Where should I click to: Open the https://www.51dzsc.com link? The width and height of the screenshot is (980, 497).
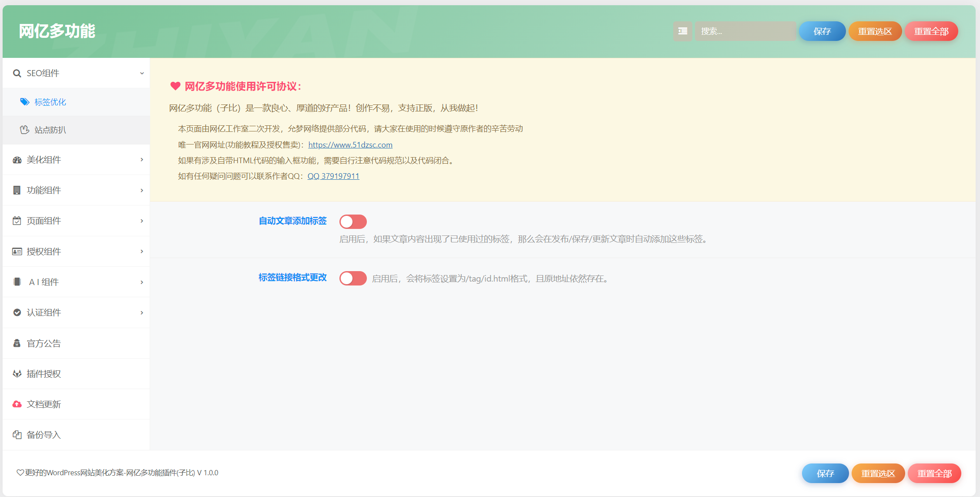tap(350, 144)
